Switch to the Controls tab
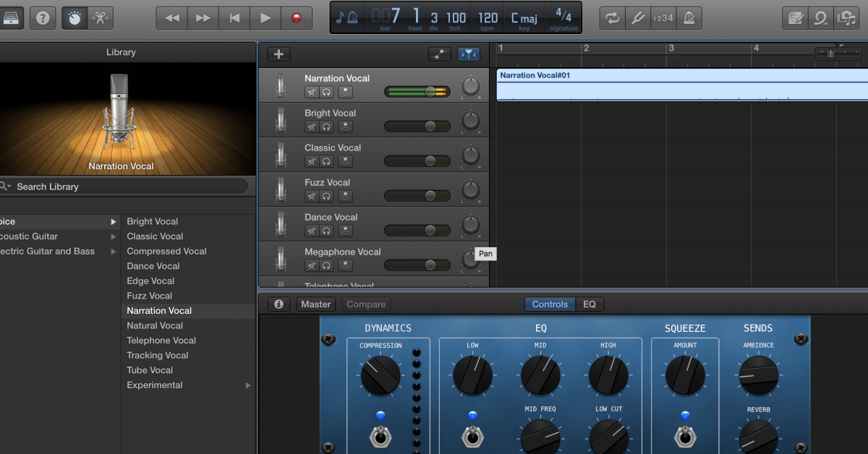 click(x=550, y=304)
